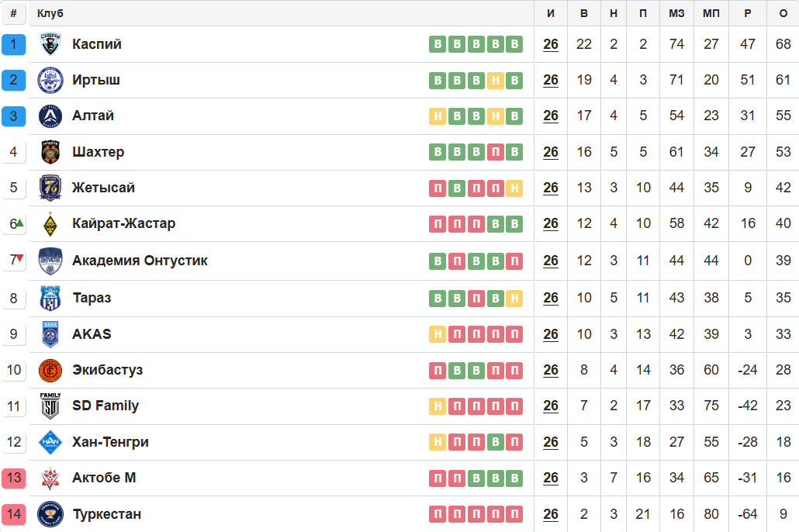Click the Хан-Тенгри club logo
The width and height of the screenshot is (799, 532).
[50, 442]
